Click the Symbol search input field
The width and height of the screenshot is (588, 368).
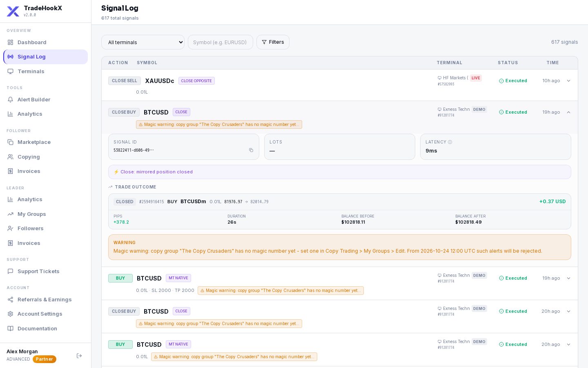pyautogui.click(x=220, y=42)
